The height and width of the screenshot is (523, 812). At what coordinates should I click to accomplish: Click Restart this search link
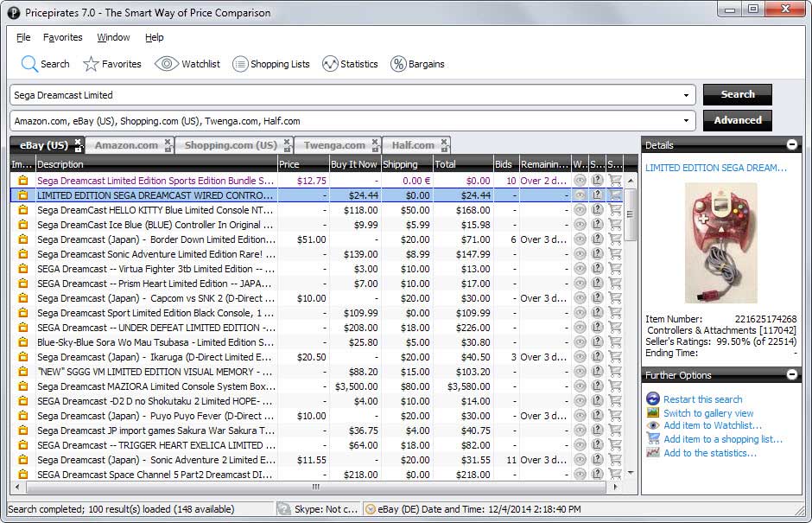click(703, 399)
